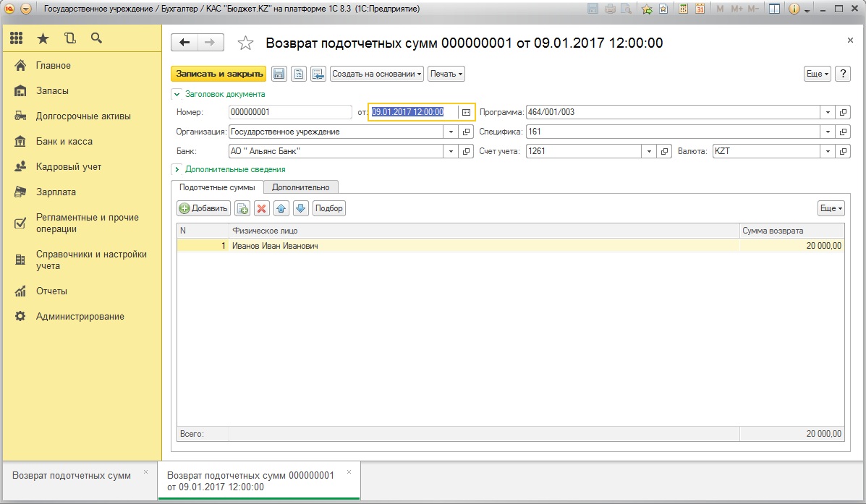Screen dimensions: 866x504
Task: Open the Еще menu of the table toolbar
Action: point(831,208)
